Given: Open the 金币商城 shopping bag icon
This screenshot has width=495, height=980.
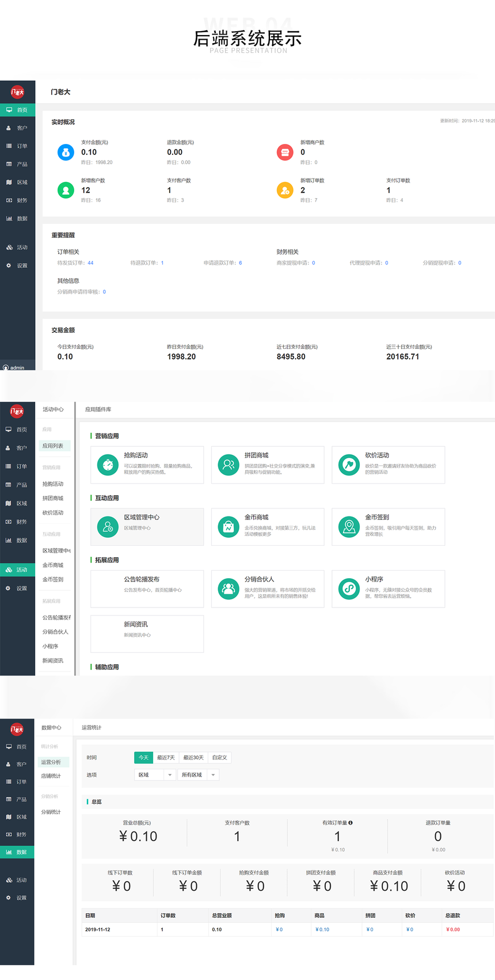Looking at the screenshot, I should [229, 526].
